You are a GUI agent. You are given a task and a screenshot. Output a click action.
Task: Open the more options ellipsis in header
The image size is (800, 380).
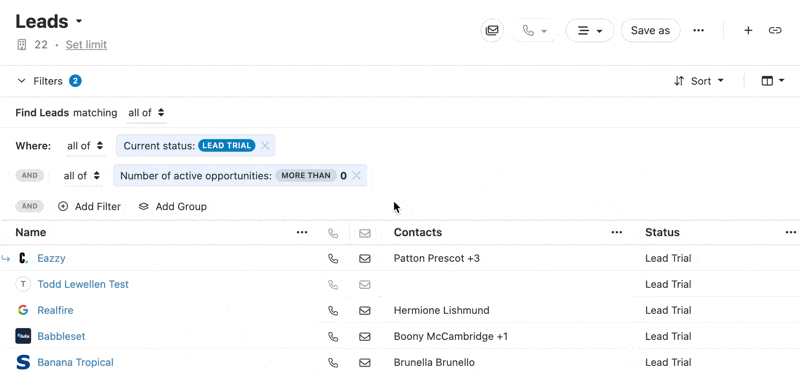[x=698, y=31]
